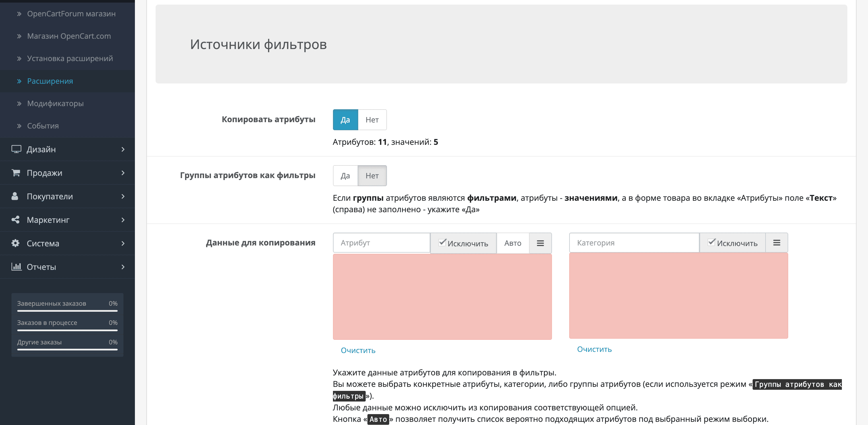Click the Источники фильтров heading
The height and width of the screenshot is (425, 868).
[258, 44]
